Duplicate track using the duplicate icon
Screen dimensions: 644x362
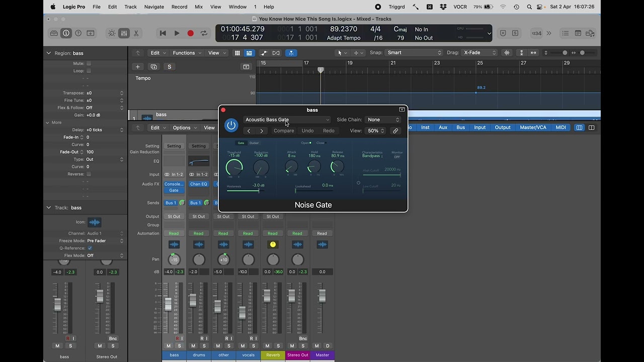coord(154,67)
